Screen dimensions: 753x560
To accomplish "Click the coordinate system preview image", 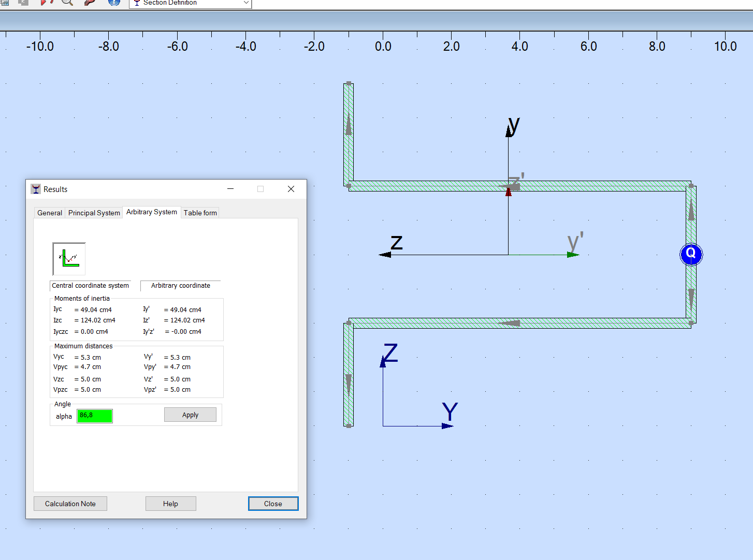I will point(68,259).
